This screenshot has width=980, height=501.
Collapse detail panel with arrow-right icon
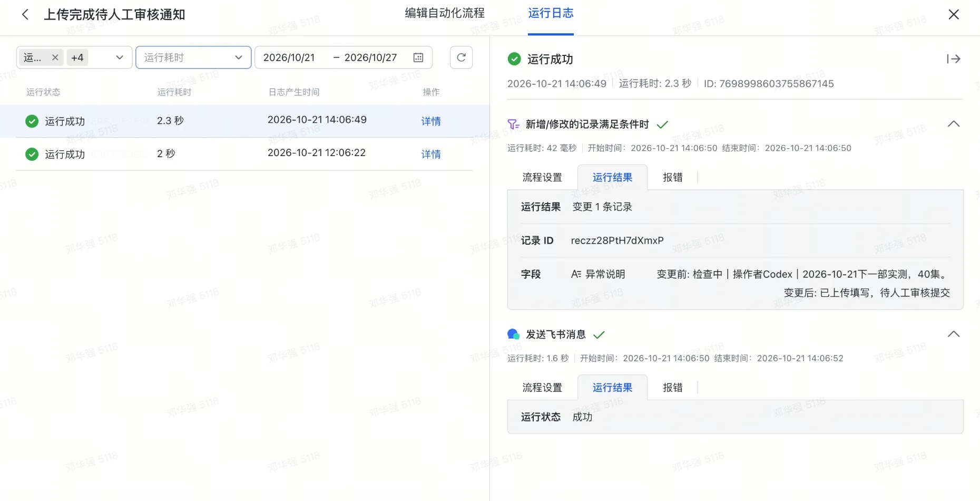[x=954, y=59]
